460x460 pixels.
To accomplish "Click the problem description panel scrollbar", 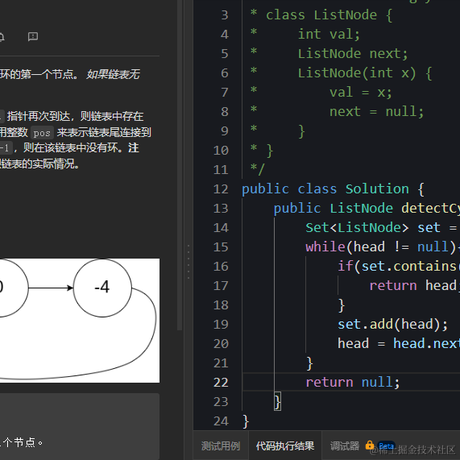I will coord(180,165).
